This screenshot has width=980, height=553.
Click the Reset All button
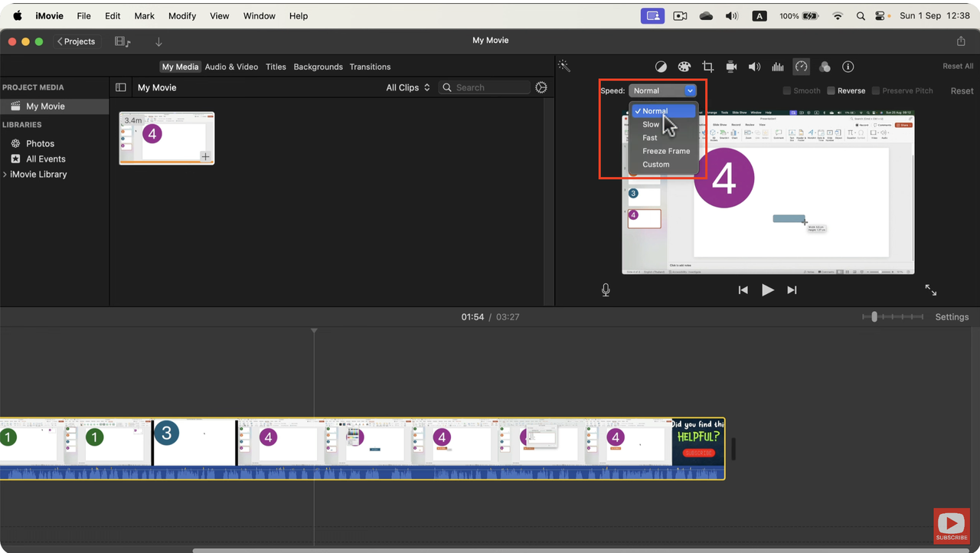click(x=957, y=66)
